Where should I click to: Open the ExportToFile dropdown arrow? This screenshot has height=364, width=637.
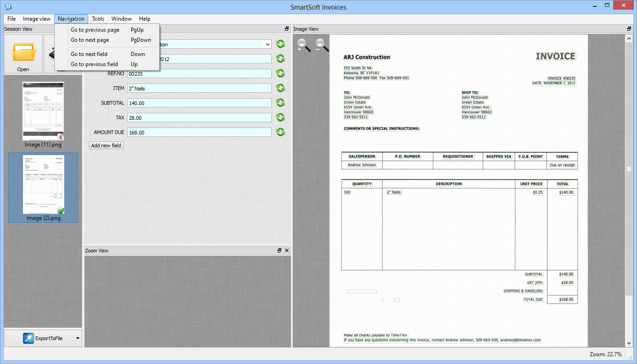click(78, 339)
